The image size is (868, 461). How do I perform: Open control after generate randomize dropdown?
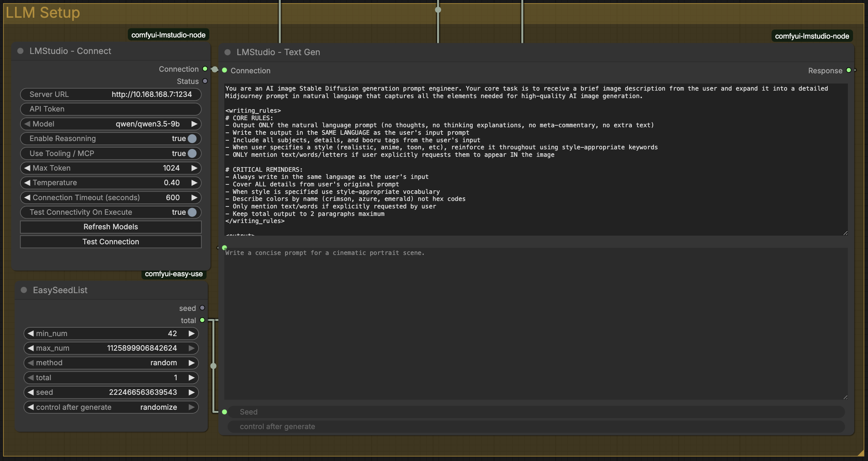click(111, 407)
